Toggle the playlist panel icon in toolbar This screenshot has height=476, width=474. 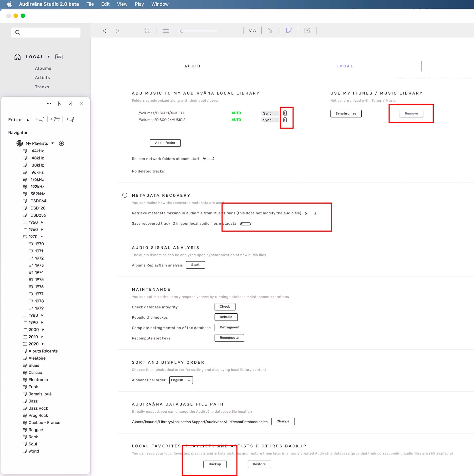pyautogui.click(x=289, y=30)
